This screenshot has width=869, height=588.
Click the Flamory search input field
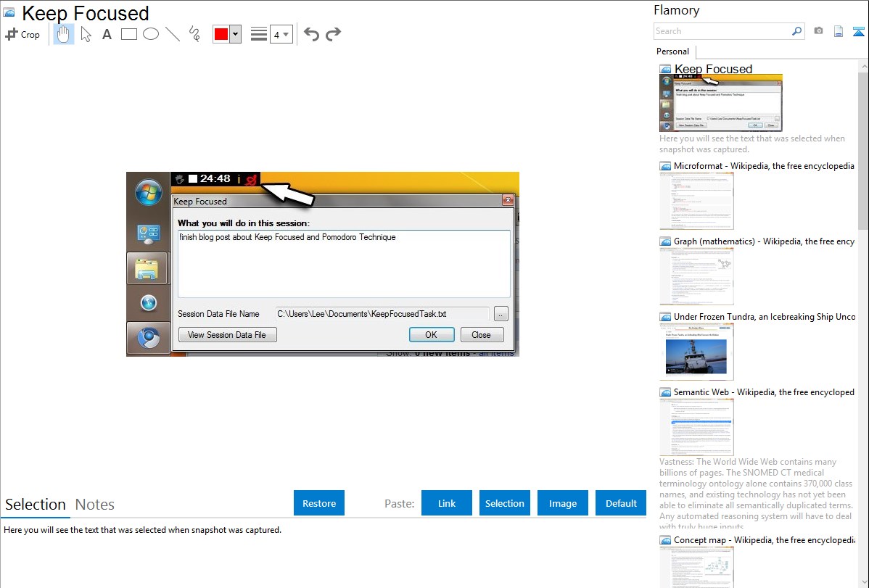(x=722, y=31)
